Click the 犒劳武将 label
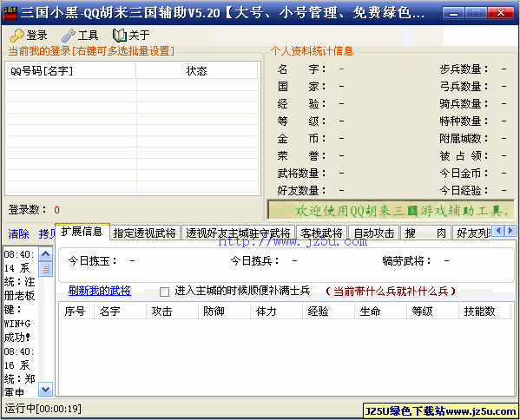Screen dimensions: 520x420 [406, 261]
